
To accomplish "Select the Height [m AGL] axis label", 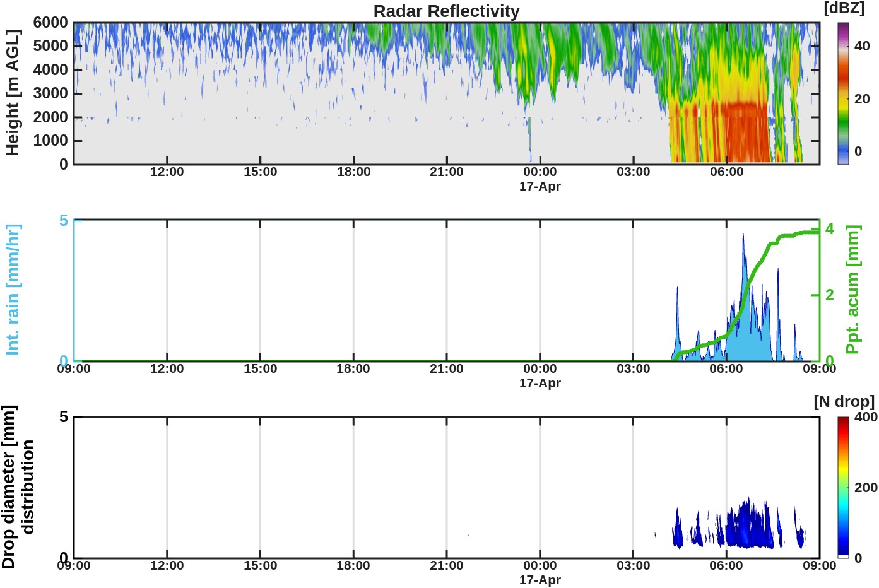I will pyautogui.click(x=12, y=93).
